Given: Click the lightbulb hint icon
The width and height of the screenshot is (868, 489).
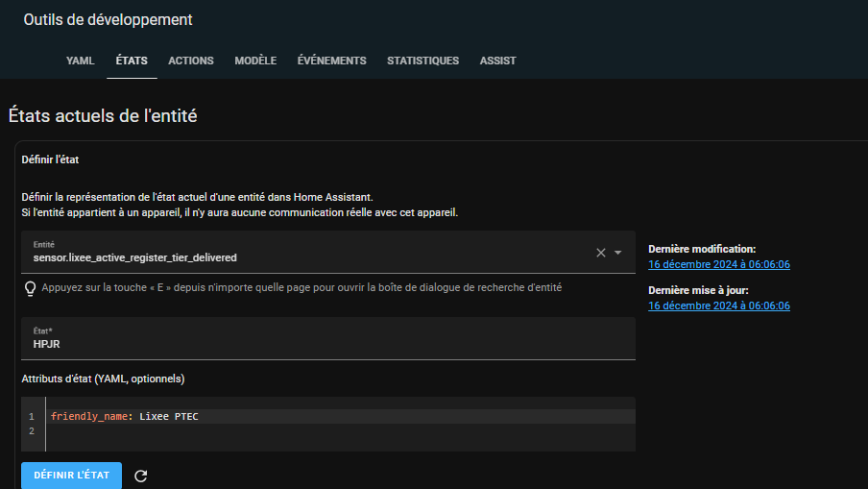Looking at the screenshot, I should (30, 287).
